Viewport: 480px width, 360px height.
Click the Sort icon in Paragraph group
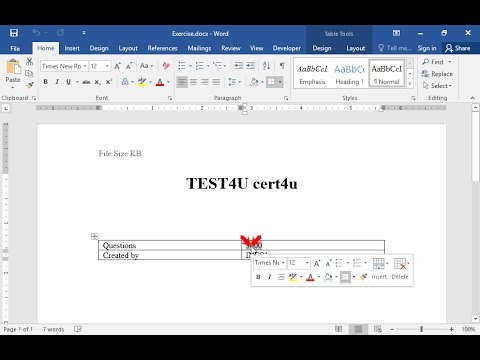tap(266, 66)
